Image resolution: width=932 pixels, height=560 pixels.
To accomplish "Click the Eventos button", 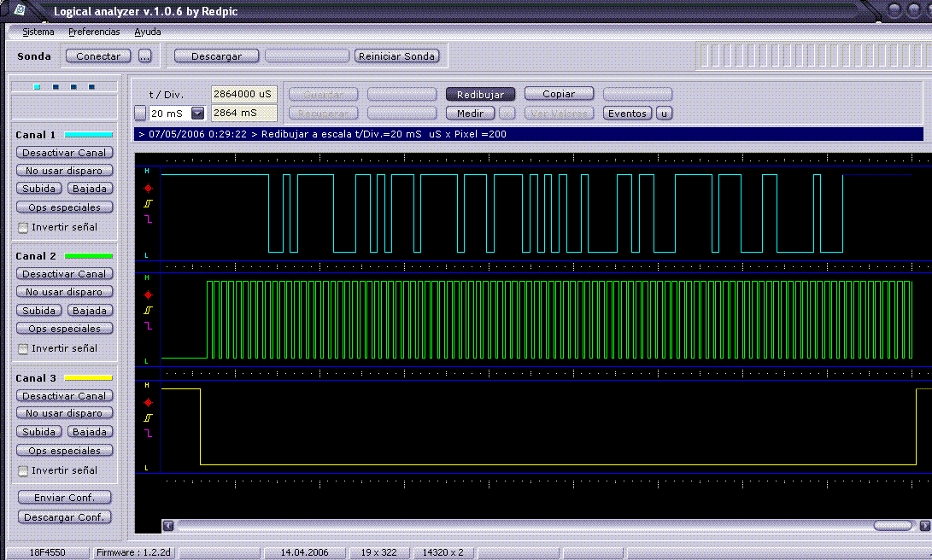I will coord(627,114).
